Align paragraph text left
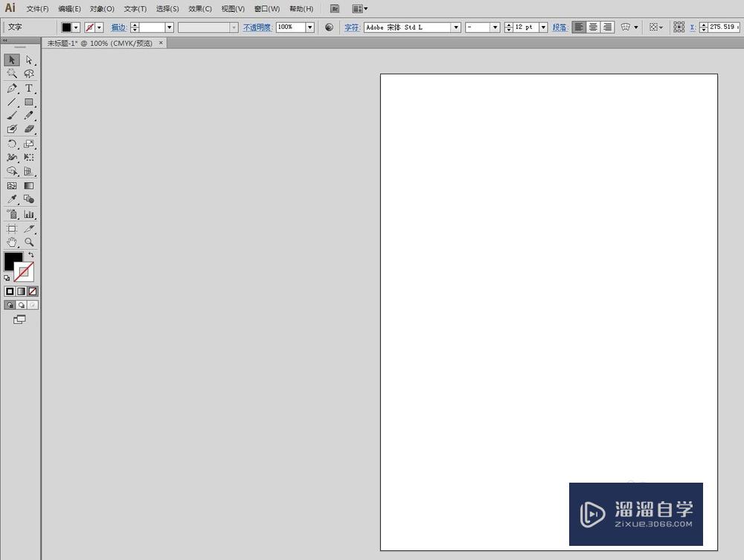The image size is (744, 560). tap(579, 28)
